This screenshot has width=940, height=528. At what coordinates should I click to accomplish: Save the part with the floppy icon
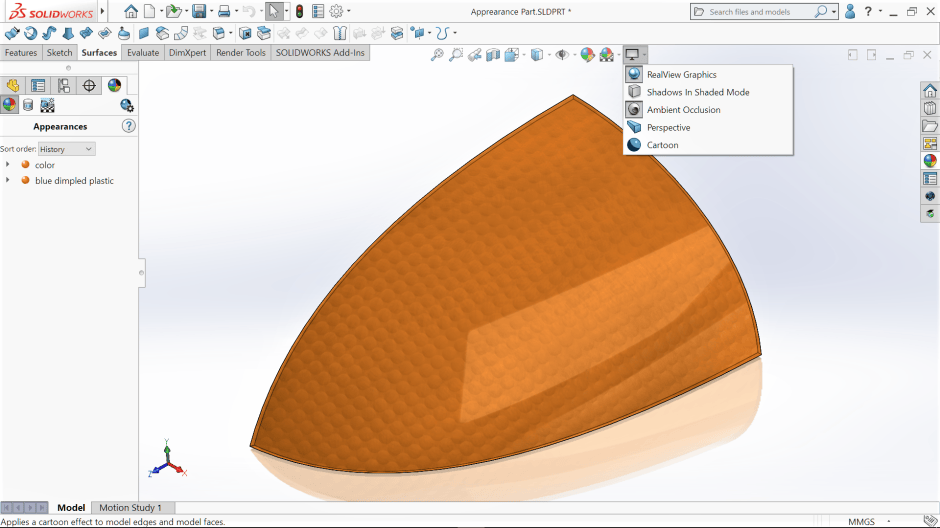click(199, 11)
